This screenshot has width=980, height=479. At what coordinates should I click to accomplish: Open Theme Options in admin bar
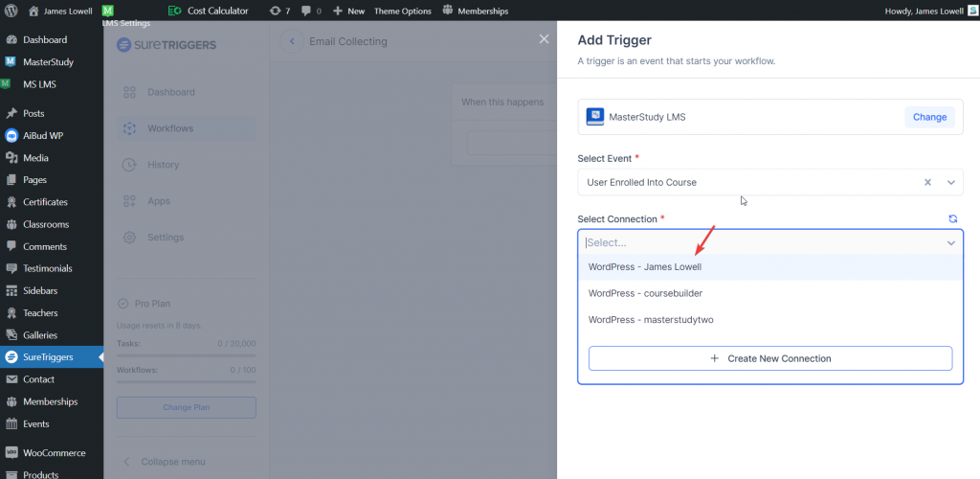coord(403,11)
